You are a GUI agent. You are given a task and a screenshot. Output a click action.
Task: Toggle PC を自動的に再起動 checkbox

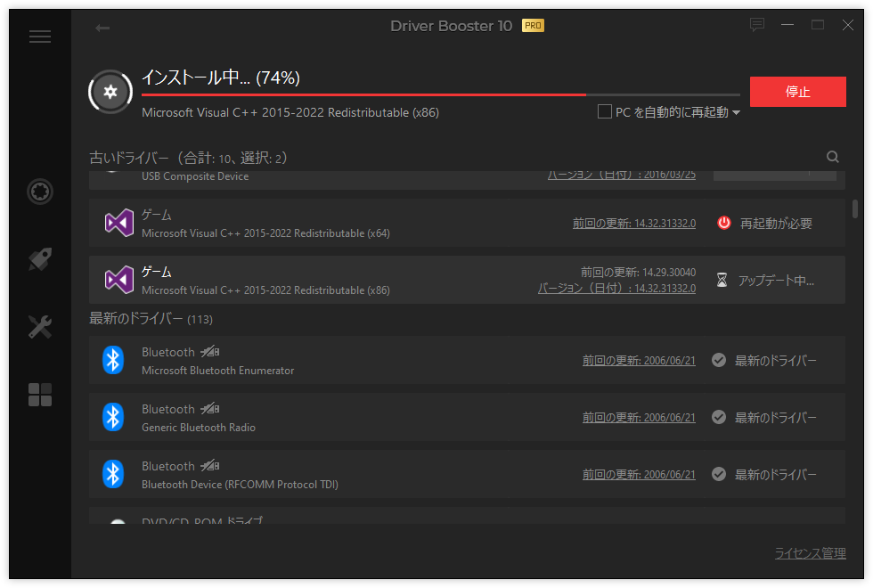coord(604,111)
